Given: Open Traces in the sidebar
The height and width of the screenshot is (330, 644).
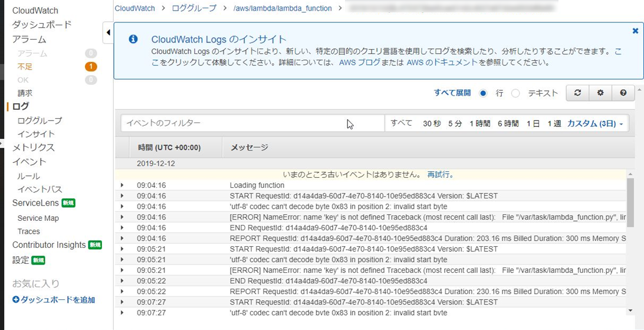Looking at the screenshot, I should coord(29,231).
